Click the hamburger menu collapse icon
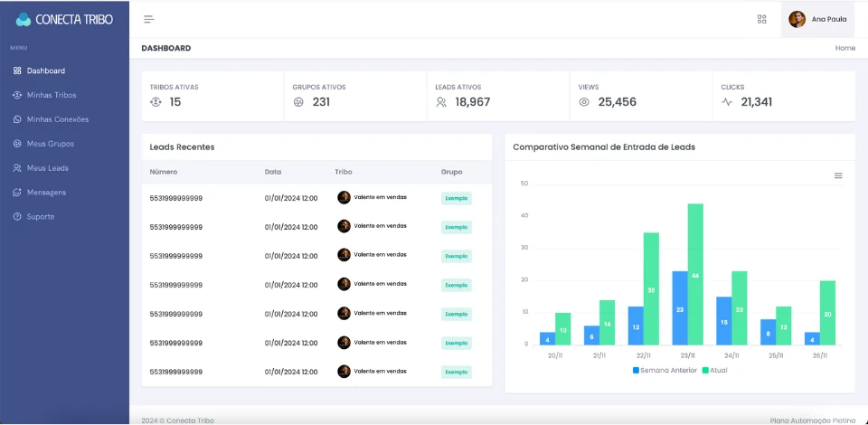Viewport: 868px width, 425px height. pyautogui.click(x=149, y=19)
